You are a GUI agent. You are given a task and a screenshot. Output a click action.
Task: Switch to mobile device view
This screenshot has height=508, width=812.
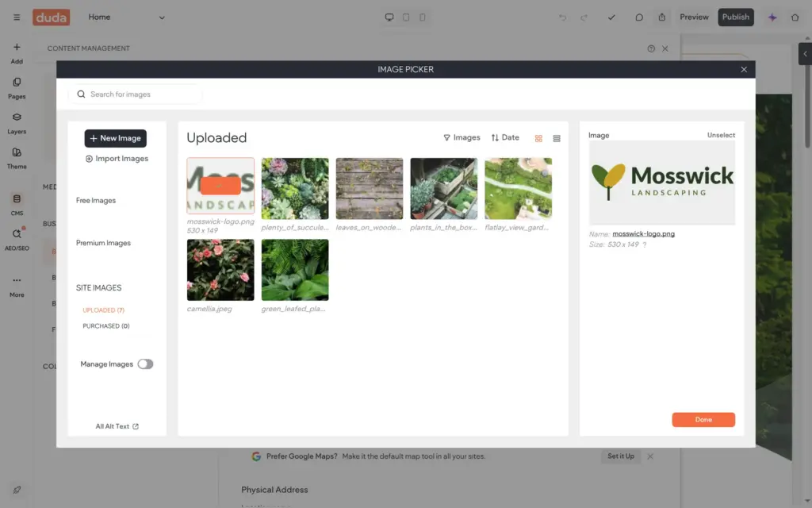point(423,17)
